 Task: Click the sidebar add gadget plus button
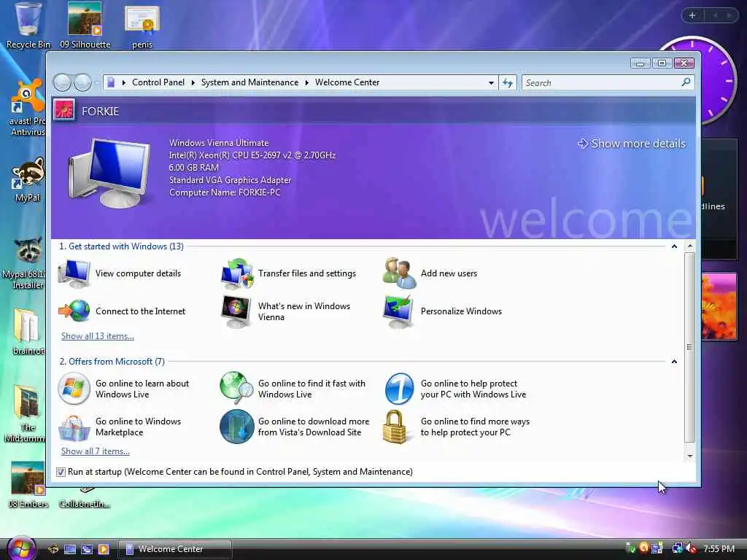692,15
